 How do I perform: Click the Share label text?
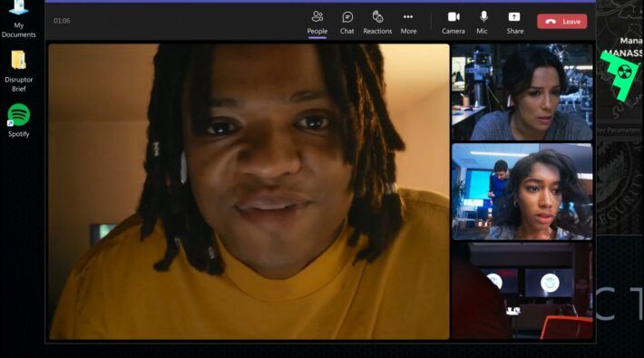[x=515, y=31]
